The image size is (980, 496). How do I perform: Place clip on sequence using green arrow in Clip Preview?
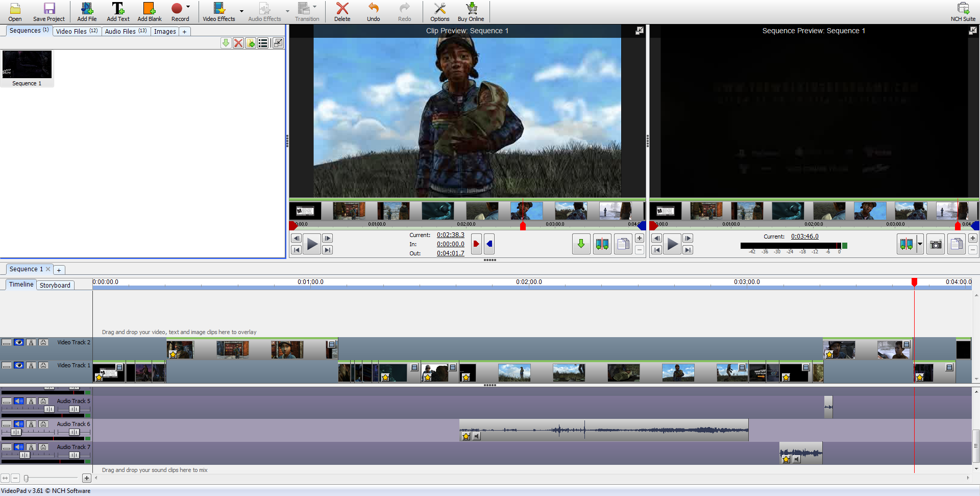(581, 244)
